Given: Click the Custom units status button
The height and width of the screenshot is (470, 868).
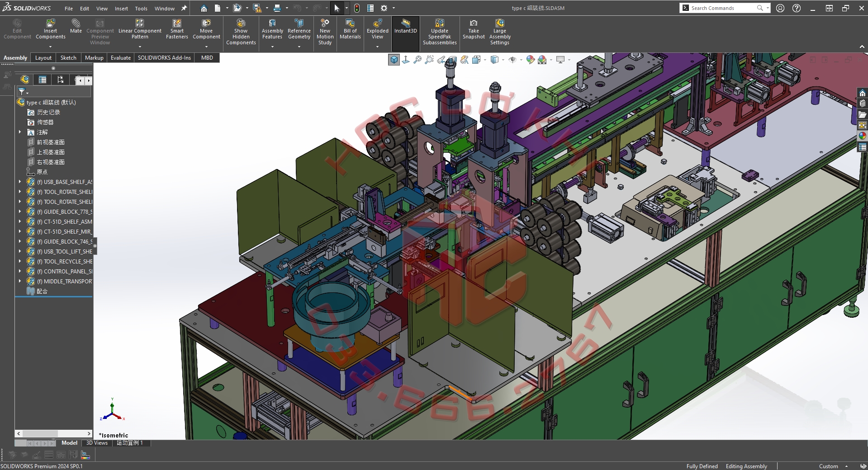Looking at the screenshot, I should point(829,466).
